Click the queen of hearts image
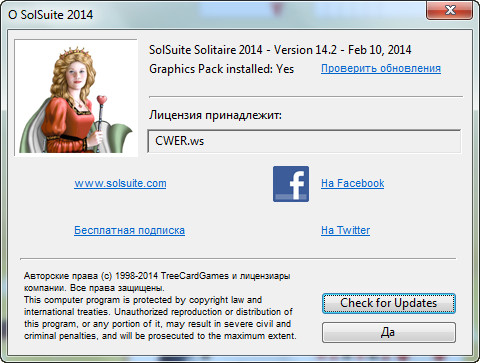This screenshot has width=480, height=363. (x=76, y=97)
